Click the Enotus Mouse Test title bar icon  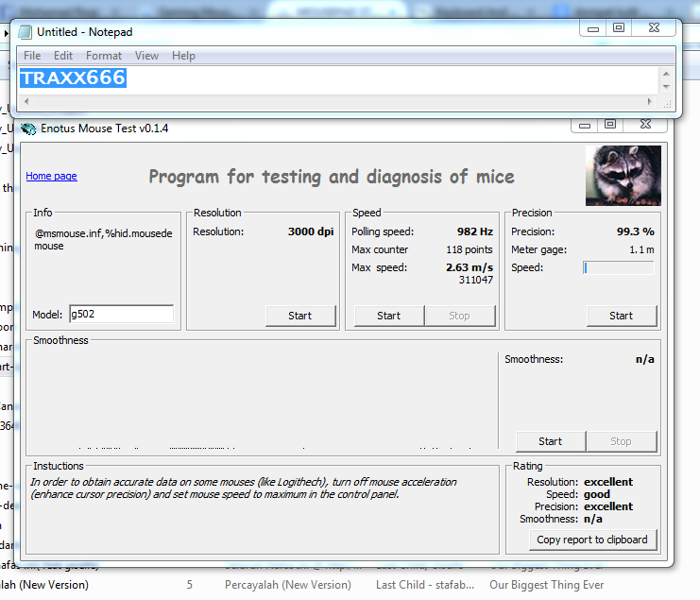(x=29, y=129)
